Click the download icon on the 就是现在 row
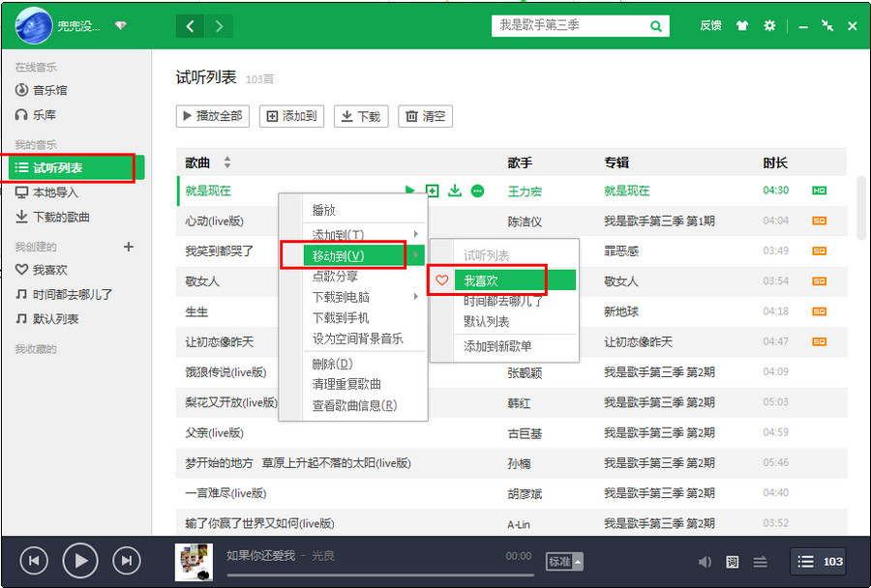This screenshot has width=871, height=588. point(455,191)
